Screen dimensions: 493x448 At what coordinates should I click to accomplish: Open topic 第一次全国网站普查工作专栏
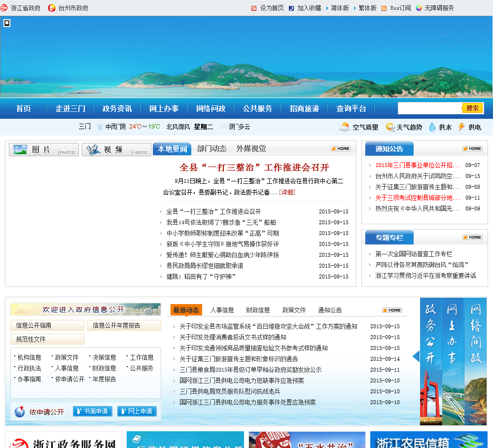[414, 254]
